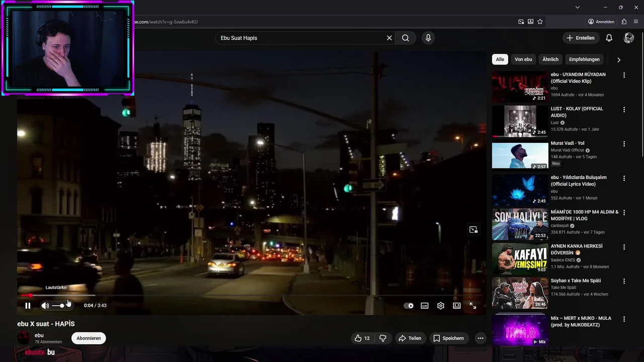Open browser extensions puzzle icon
Viewport: 644px width, 362px height.
(624, 22)
